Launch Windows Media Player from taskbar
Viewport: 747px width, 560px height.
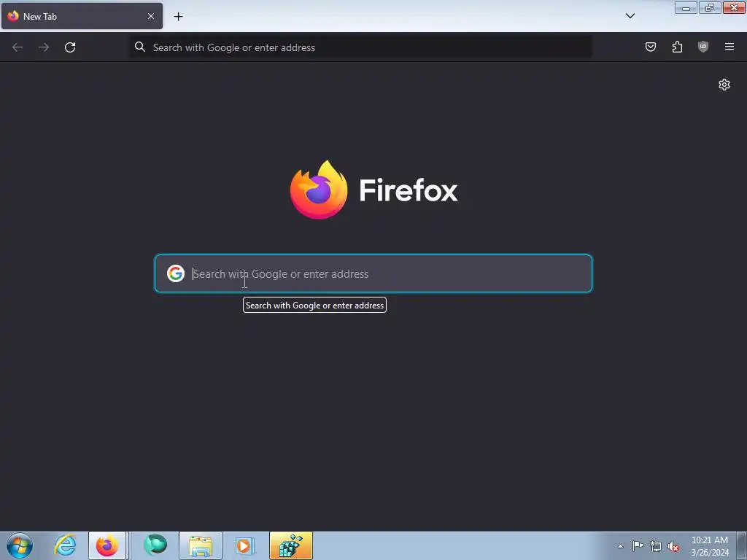(245, 545)
